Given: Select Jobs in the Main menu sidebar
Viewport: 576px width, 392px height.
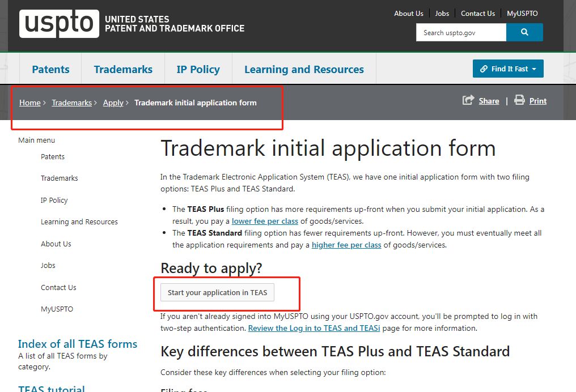Looking at the screenshot, I should coord(48,265).
